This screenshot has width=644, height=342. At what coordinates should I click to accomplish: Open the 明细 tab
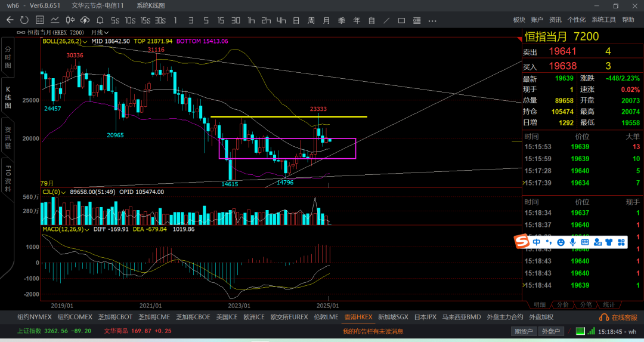click(x=540, y=304)
